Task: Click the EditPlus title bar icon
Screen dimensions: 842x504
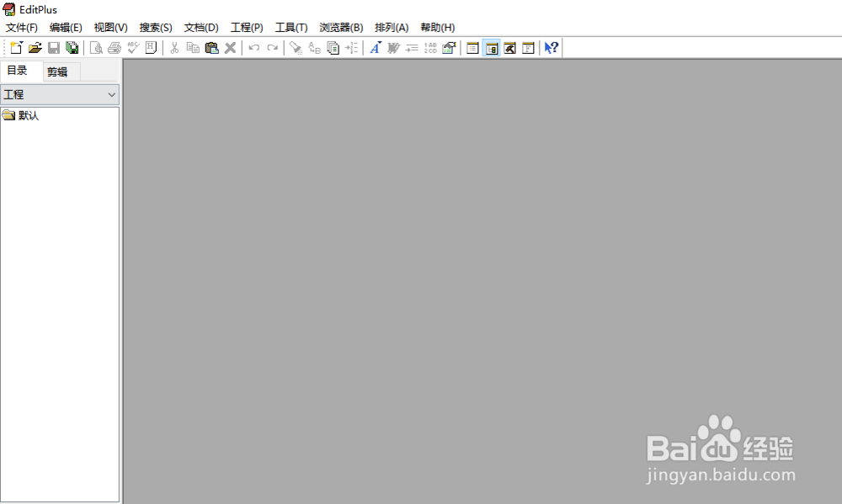Action: point(9,9)
